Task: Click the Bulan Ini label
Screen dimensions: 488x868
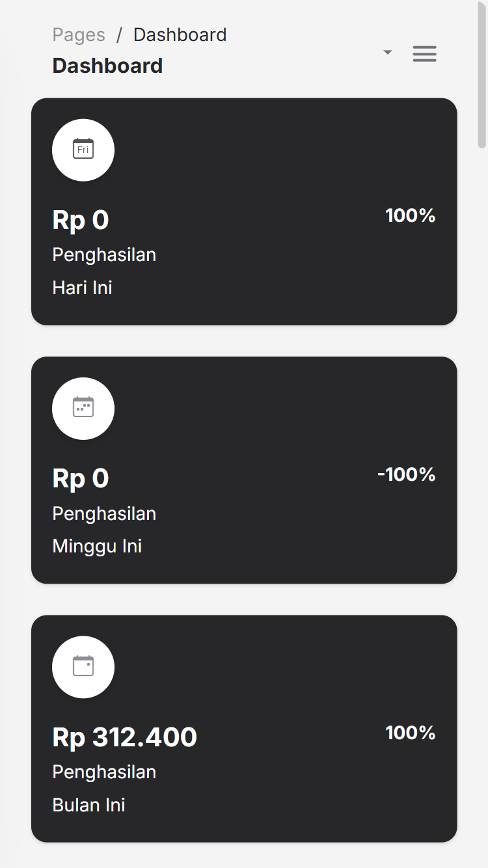Action: tap(88, 805)
